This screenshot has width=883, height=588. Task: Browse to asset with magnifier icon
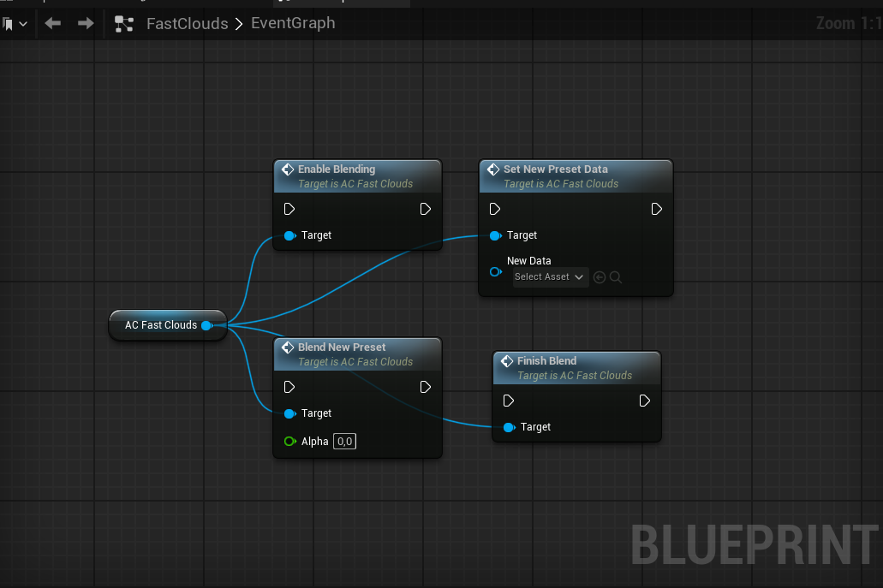[x=616, y=276]
